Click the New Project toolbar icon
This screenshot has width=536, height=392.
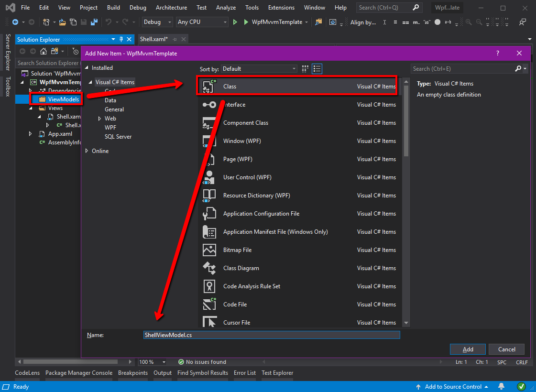click(x=46, y=22)
